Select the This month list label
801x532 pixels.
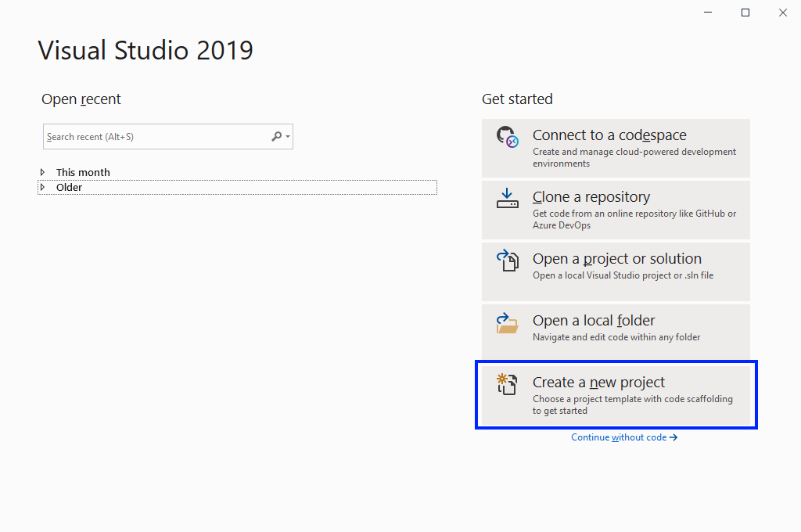(x=83, y=172)
